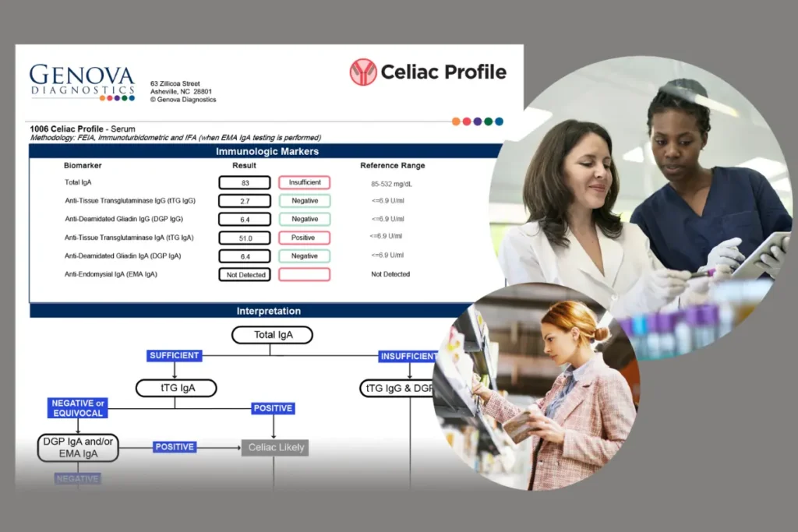Click the dark blue dot in header dot row
The image size is (798, 532).
click(x=499, y=122)
